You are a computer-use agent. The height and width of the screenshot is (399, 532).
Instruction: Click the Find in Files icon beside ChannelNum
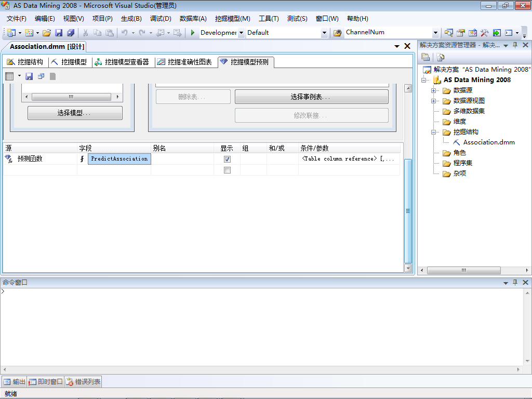point(337,33)
